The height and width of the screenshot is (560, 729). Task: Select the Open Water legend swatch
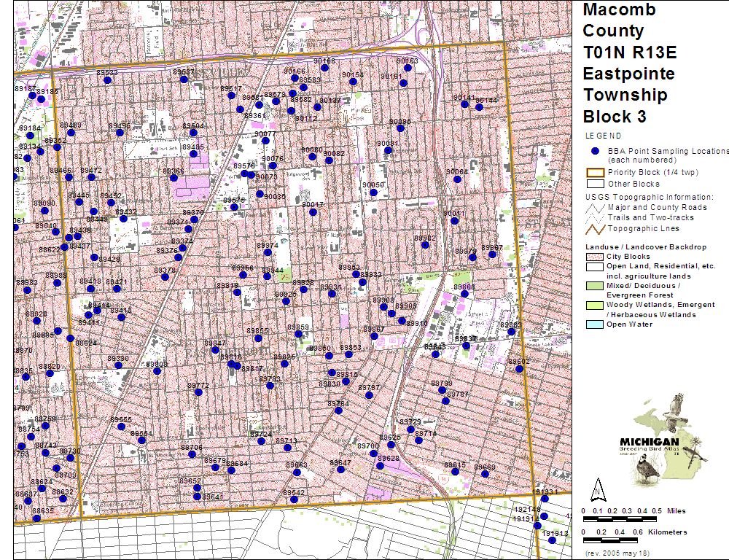point(595,324)
